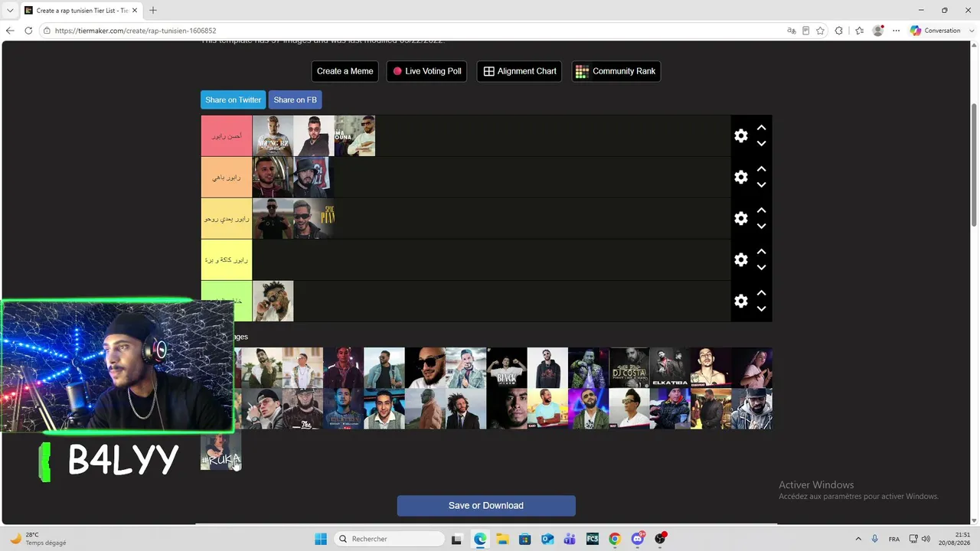Select the Young RZ image in the top tier
Viewport: 980px width, 551px height.
[x=273, y=135]
